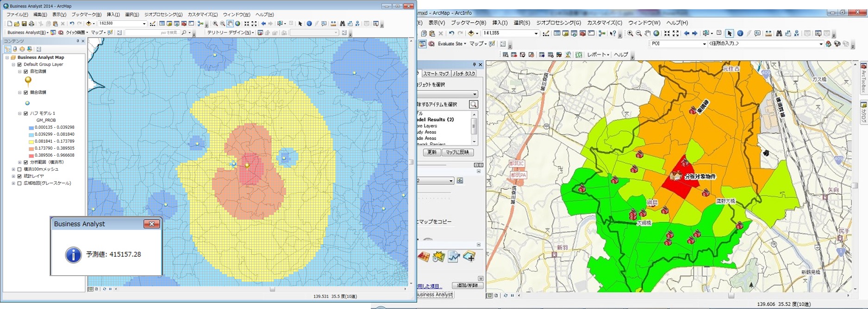Open the ジオプロセシング menu in left window
This screenshot has height=309, width=868.
(163, 14)
